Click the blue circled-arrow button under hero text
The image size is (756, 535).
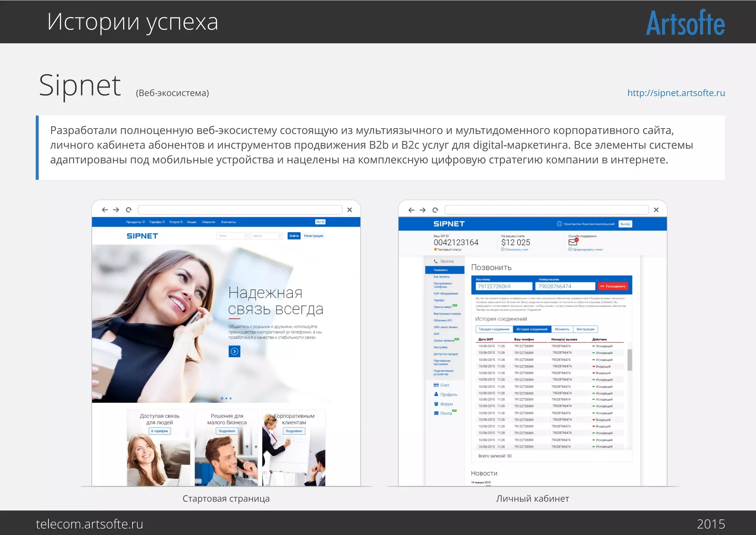[234, 351]
